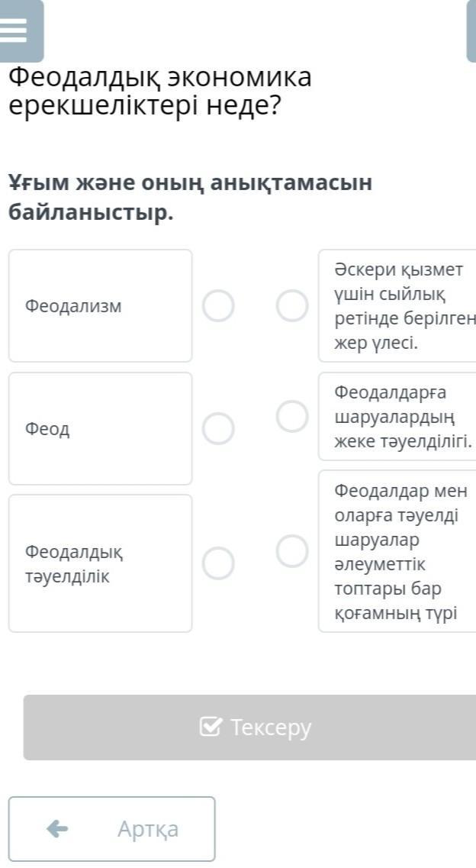476x868 pixels.
Task: Click the 'қоғамның түрі' definition card
Action: 398,551
